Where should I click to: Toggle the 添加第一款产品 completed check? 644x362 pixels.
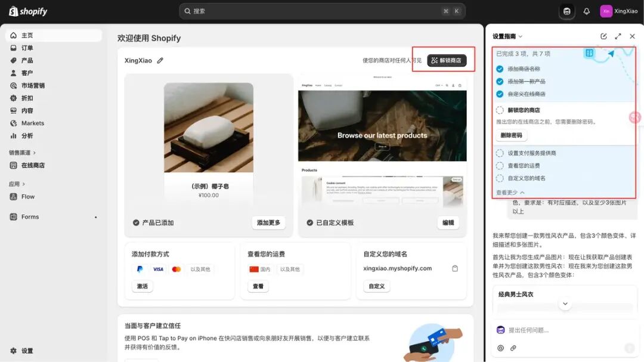coord(500,81)
